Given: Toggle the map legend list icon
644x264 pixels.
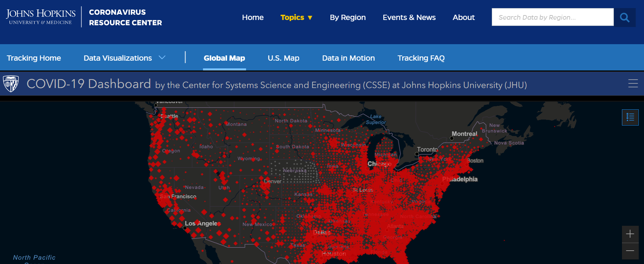Looking at the screenshot, I should 630,117.
